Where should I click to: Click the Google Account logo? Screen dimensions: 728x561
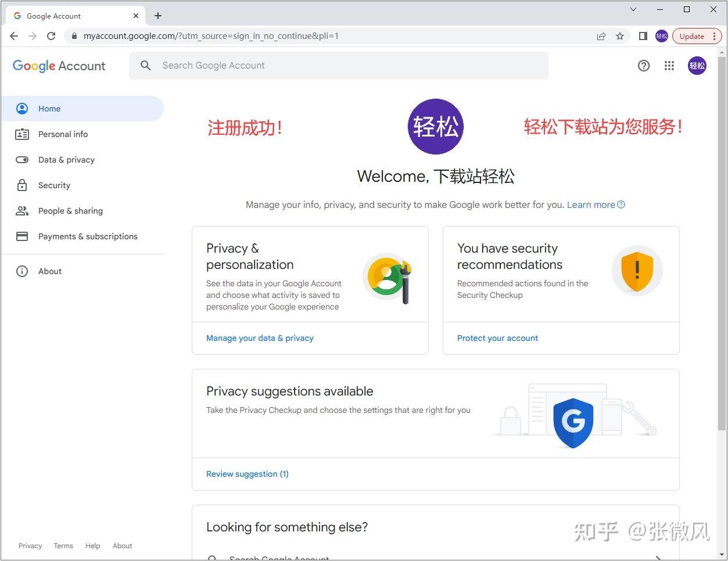pyautogui.click(x=59, y=66)
